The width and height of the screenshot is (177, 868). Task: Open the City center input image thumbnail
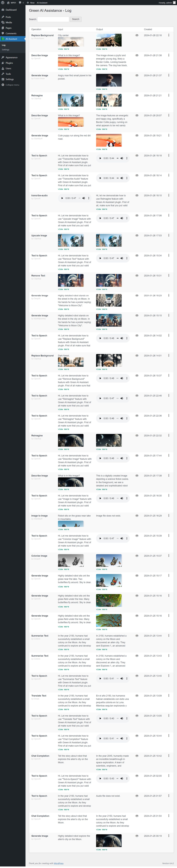71,42
